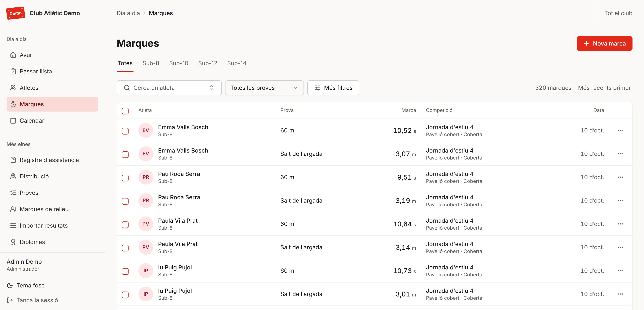Screen dimensions: 644x310
Task: Open row menu for Iu Puig 3,01 m
Action: [x=620, y=294]
